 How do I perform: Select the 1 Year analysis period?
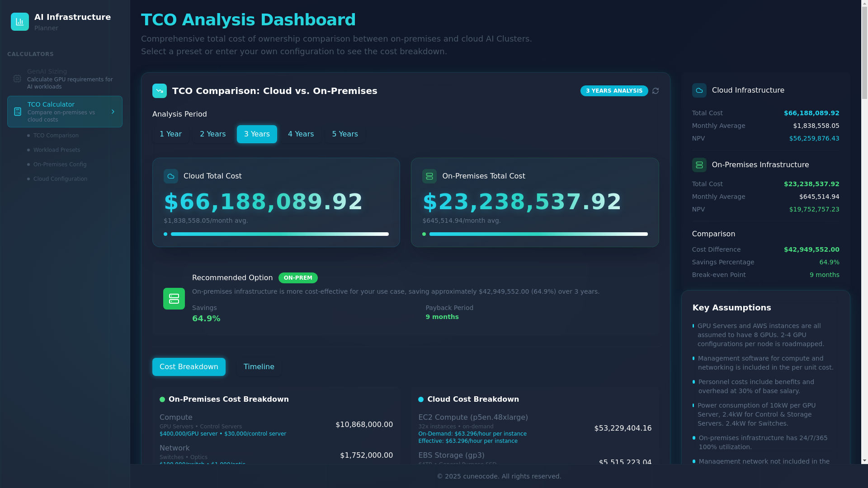(170, 134)
